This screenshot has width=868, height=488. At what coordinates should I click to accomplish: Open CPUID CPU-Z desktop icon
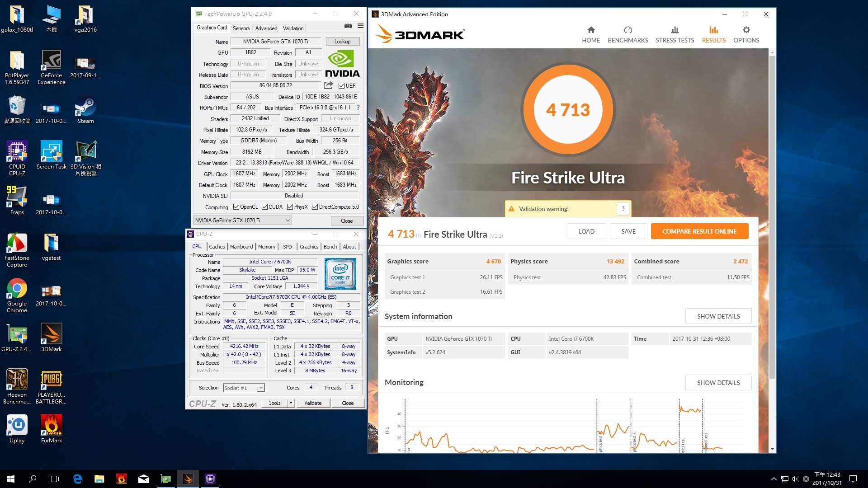[17, 158]
